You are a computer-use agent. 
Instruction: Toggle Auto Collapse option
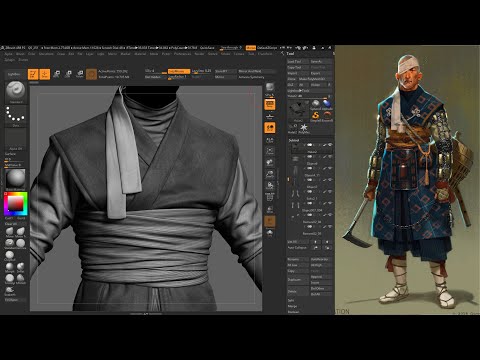tap(298, 248)
